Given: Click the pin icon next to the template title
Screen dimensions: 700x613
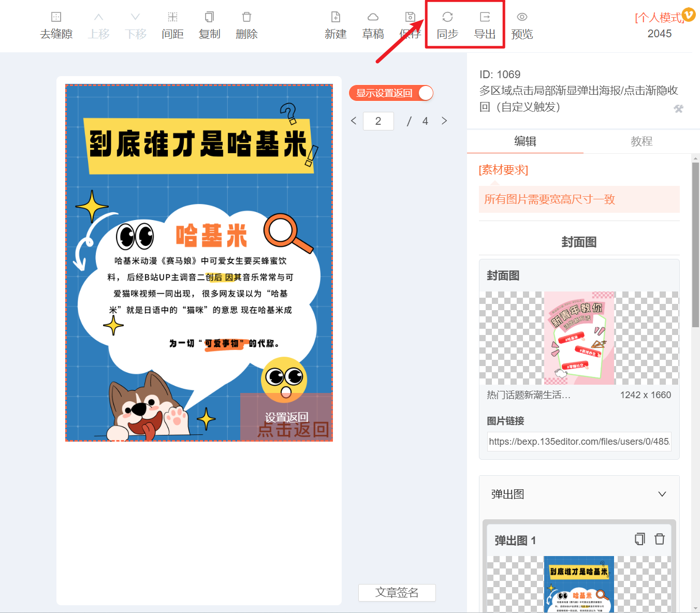Looking at the screenshot, I should (678, 109).
